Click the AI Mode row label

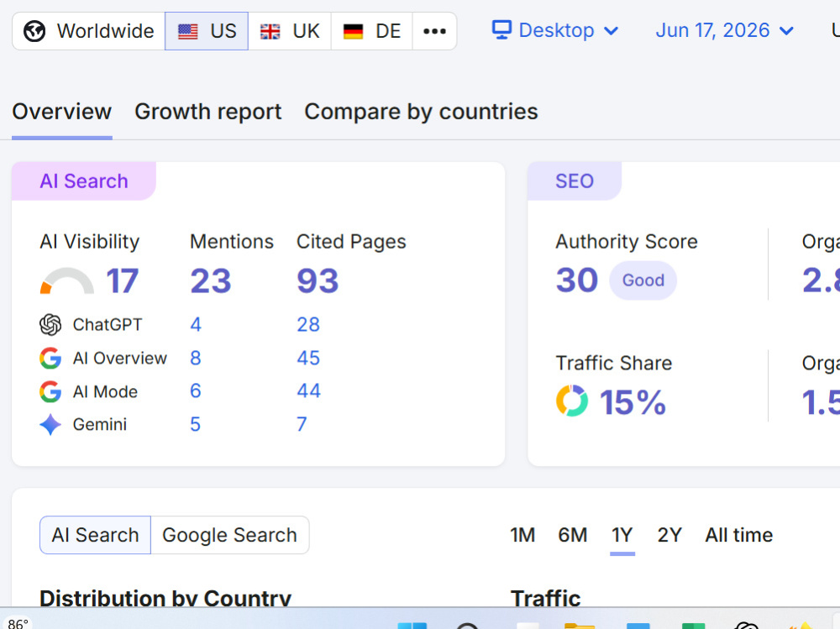[x=106, y=391]
